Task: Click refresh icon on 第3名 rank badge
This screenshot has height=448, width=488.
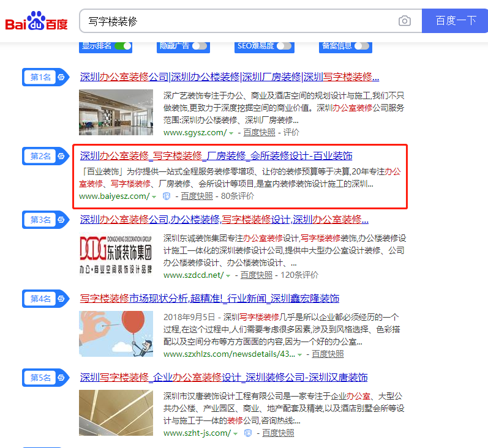Action: (x=62, y=220)
